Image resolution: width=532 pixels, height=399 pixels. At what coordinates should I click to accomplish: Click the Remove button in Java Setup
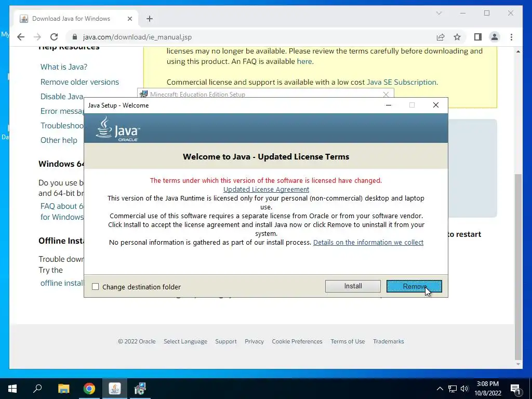click(414, 286)
